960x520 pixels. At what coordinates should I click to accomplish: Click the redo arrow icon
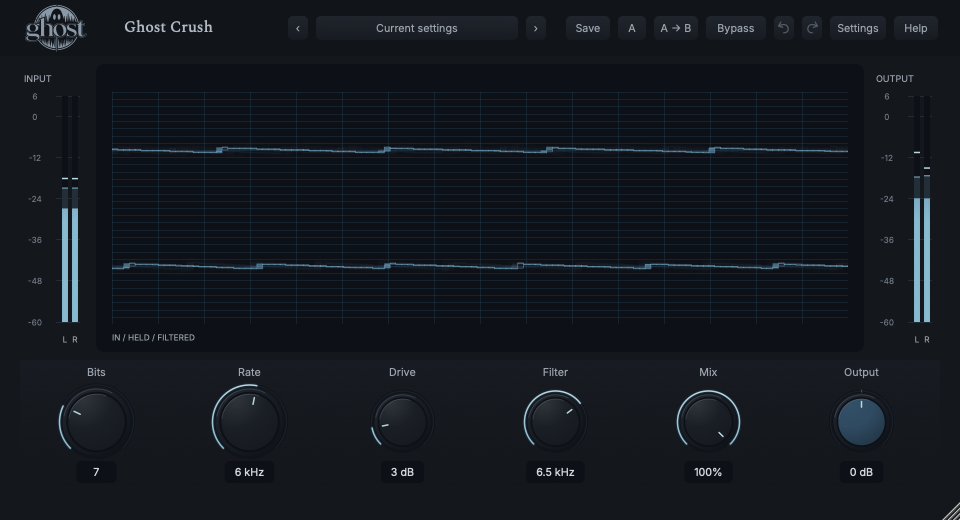coord(812,28)
